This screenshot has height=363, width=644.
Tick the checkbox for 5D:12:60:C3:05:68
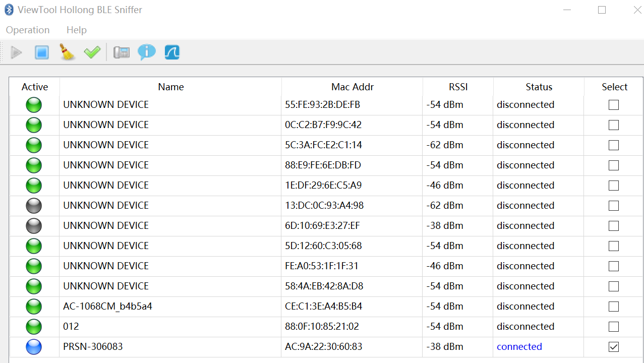click(x=614, y=246)
